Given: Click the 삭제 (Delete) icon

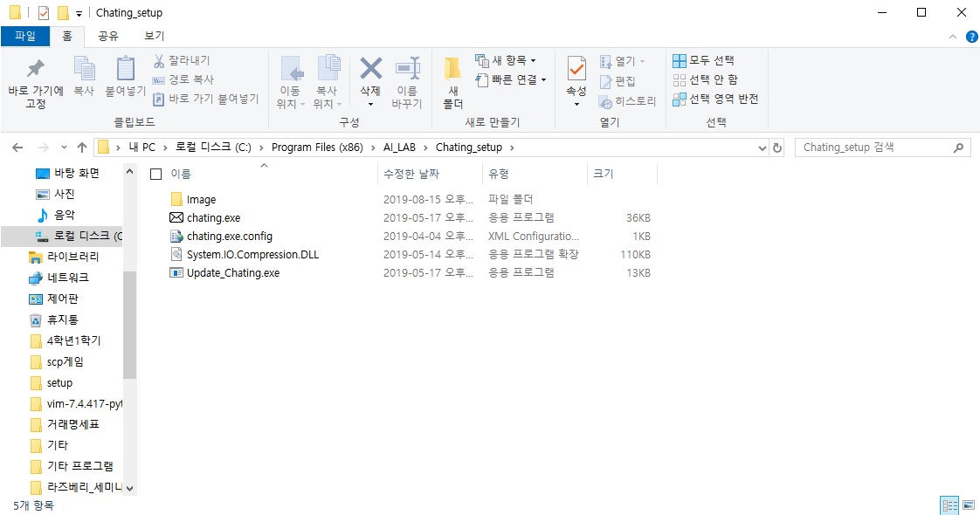Looking at the screenshot, I should [369, 77].
